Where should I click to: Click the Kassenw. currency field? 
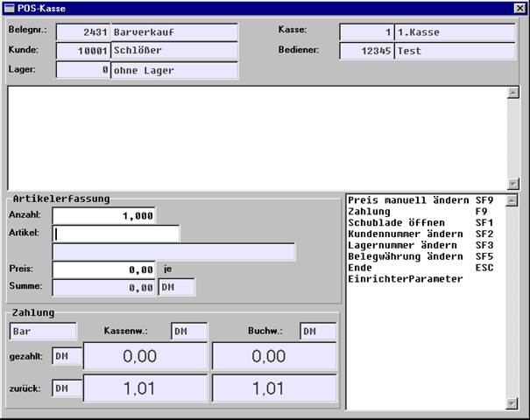[x=189, y=332]
